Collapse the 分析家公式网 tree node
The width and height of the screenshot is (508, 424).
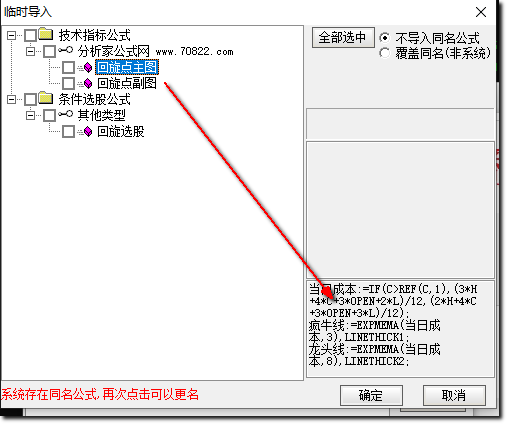pyautogui.click(x=30, y=52)
